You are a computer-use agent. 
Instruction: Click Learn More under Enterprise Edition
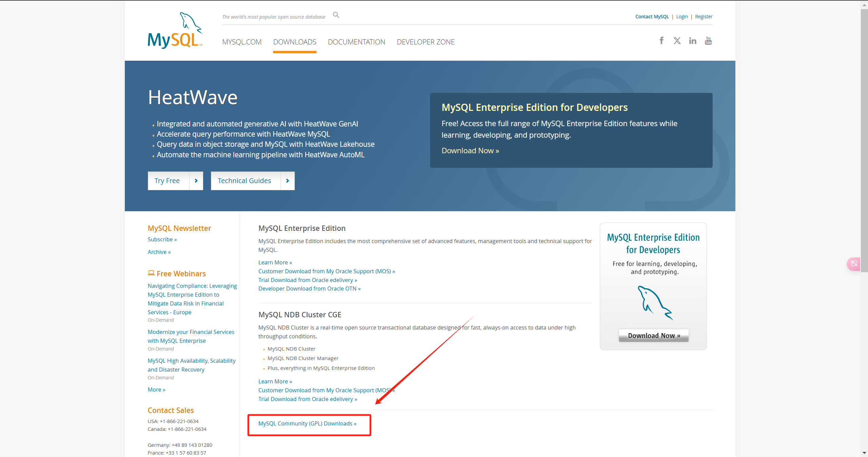click(275, 262)
